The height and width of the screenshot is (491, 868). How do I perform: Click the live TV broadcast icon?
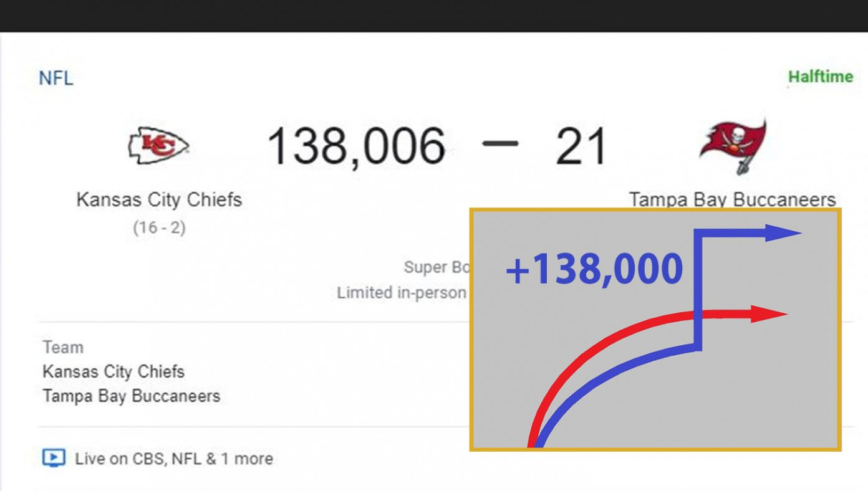click(54, 459)
